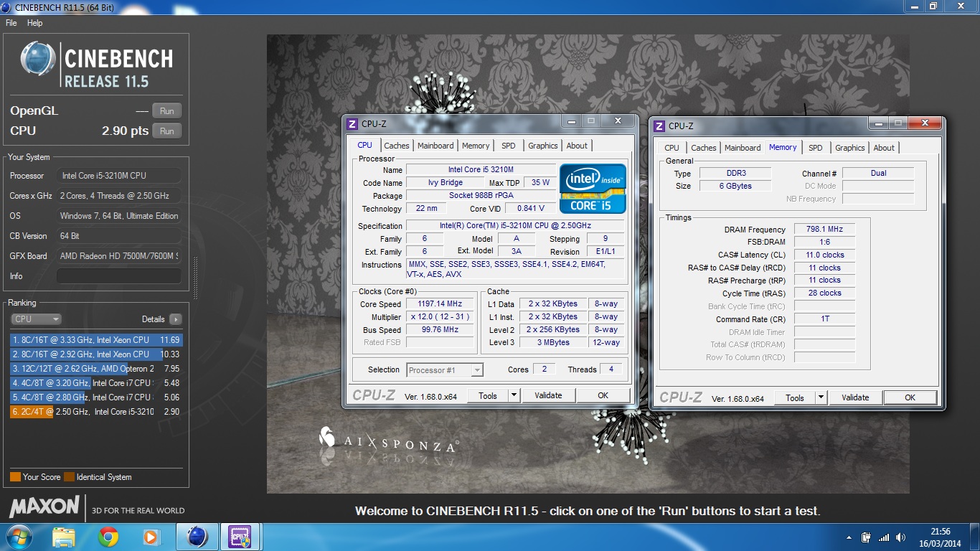Viewport: 980px width, 551px height.
Task: Select ranking entry 4C/8T @ 3.20 GHz
Action: click(96, 383)
